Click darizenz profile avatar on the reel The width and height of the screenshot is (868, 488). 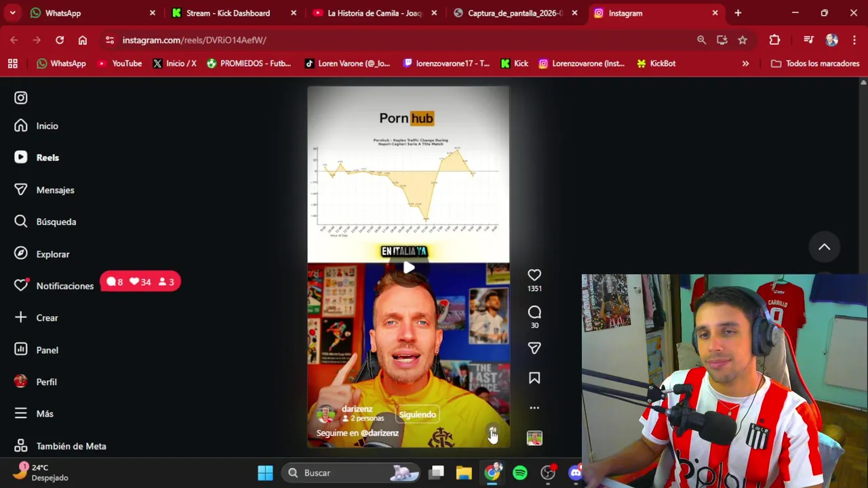click(x=325, y=414)
